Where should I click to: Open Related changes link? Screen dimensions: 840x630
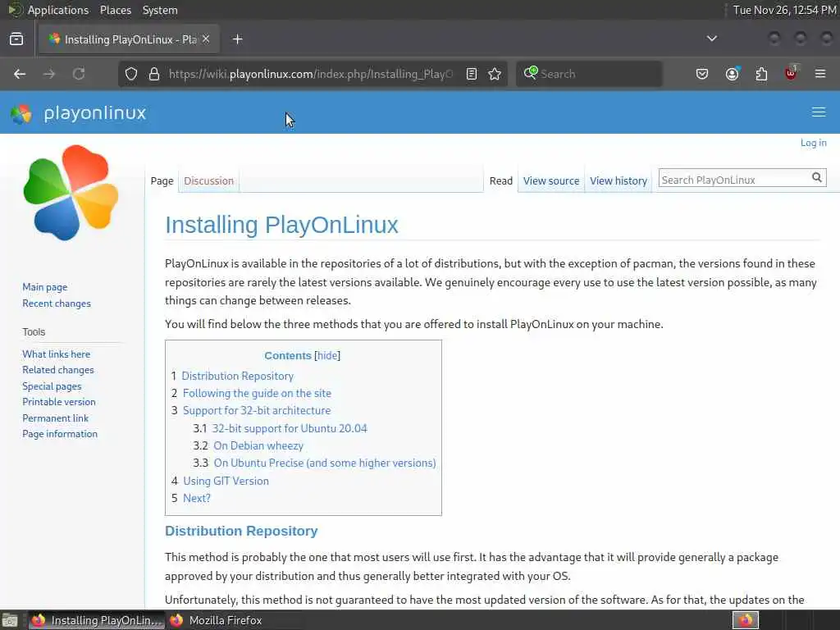(x=58, y=370)
